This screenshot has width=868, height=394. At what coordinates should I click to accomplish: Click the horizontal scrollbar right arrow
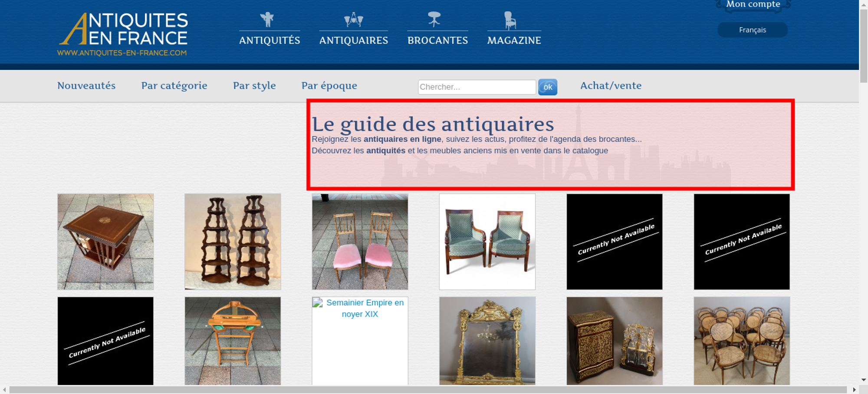[x=854, y=390]
